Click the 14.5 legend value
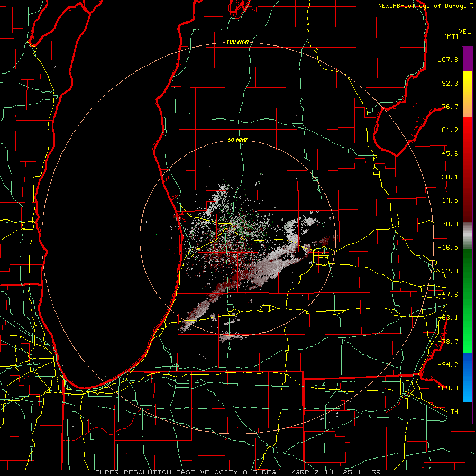 point(450,200)
